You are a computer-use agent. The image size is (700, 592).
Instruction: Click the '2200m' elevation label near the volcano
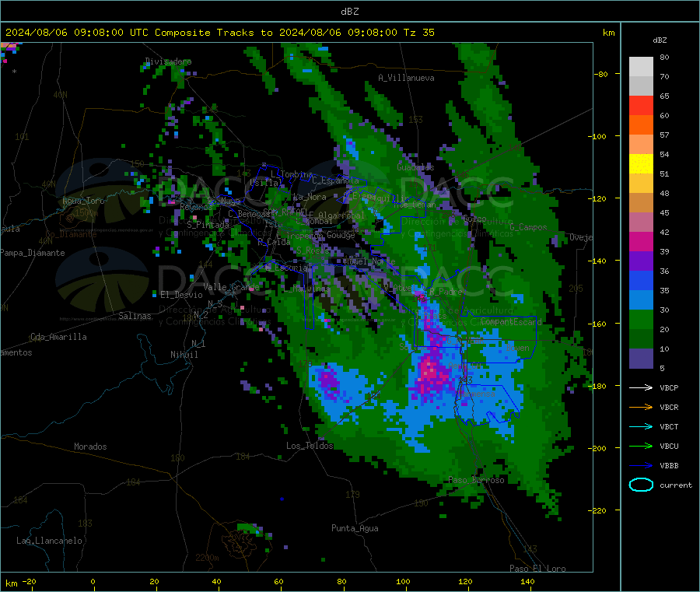tap(207, 558)
